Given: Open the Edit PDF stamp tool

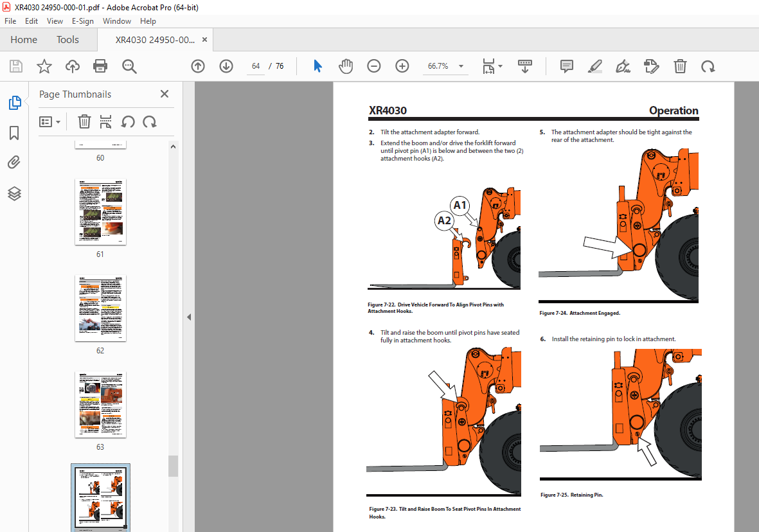Looking at the screenshot, I should click(652, 66).
